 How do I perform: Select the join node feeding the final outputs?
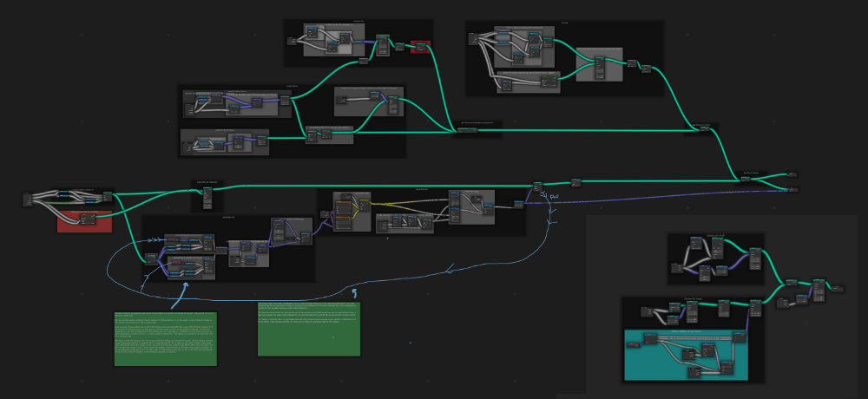pos(746,178)
